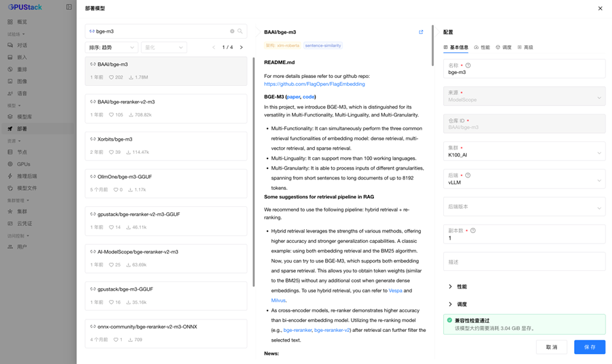Click the sentence-similarity tag
The height and width of the screenshot is (364, 612).
pos(323,46)
